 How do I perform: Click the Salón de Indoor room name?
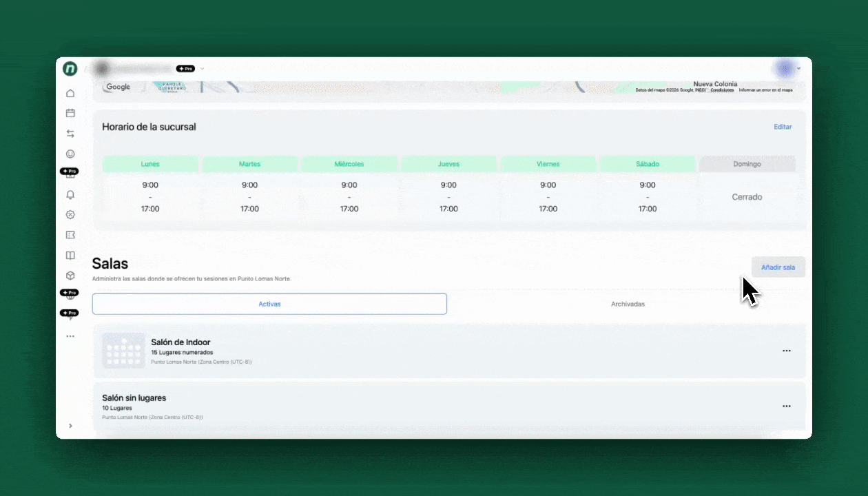180,342
